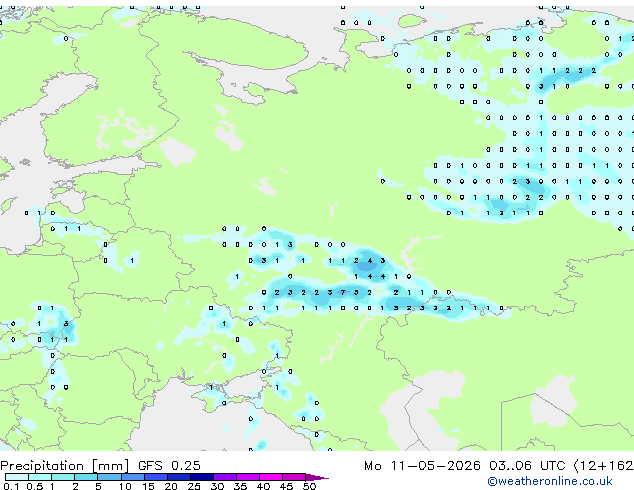Select the 45–50 mm legend swatch
The height and width of the screenshot is (490, 634).
[x=294, y=477]
